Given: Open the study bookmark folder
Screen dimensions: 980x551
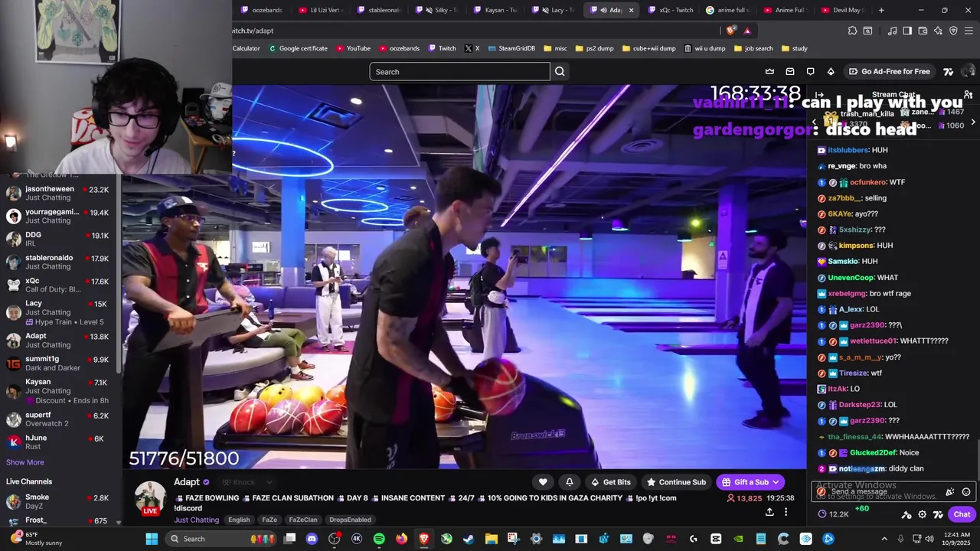Looking at the screenshot, I should coord(794,48).
